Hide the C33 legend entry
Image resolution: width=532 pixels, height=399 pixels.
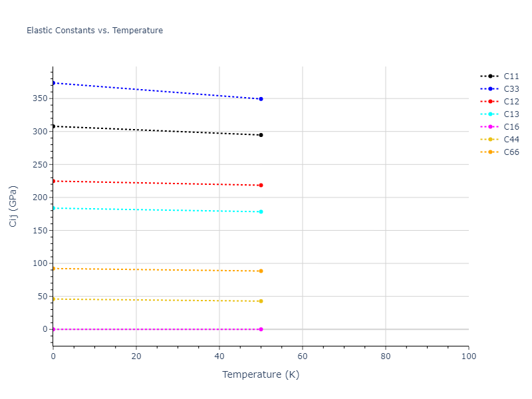[511, 89]
